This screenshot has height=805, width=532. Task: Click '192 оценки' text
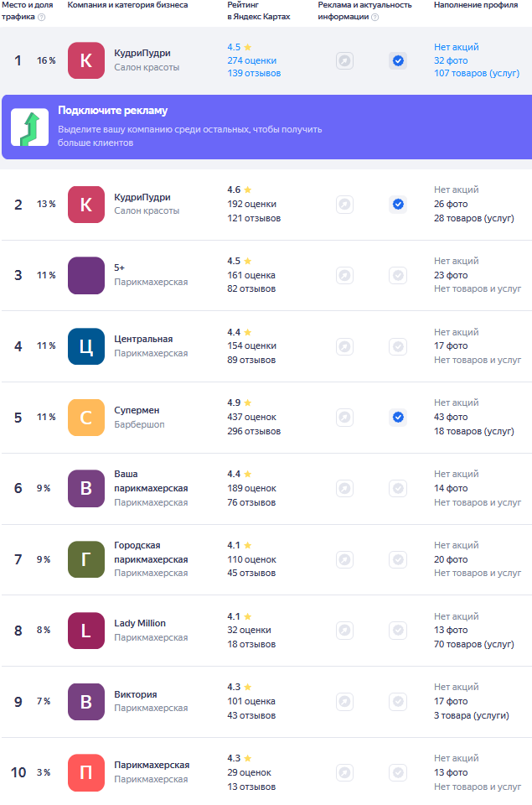(252, 205)
